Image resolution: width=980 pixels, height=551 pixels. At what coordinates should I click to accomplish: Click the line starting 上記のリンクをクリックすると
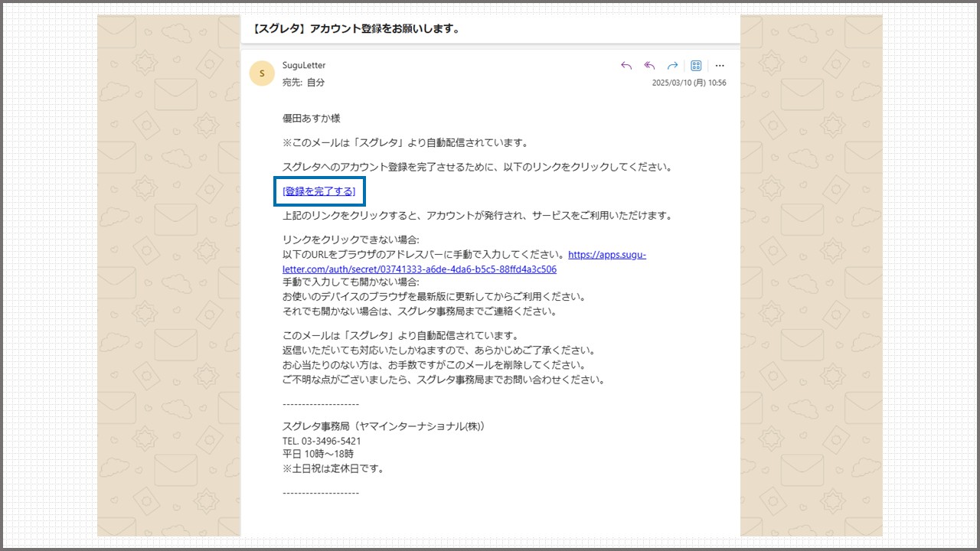pos(477,216)
